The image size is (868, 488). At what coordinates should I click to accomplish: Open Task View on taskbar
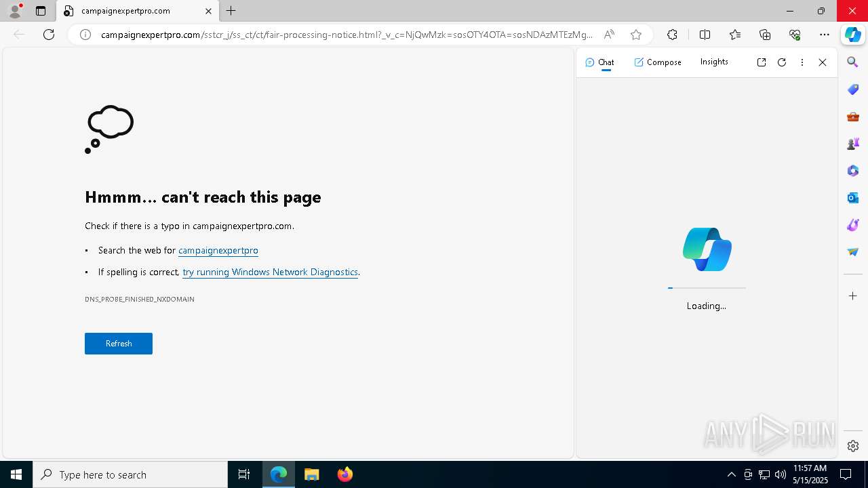click(244, 474)
